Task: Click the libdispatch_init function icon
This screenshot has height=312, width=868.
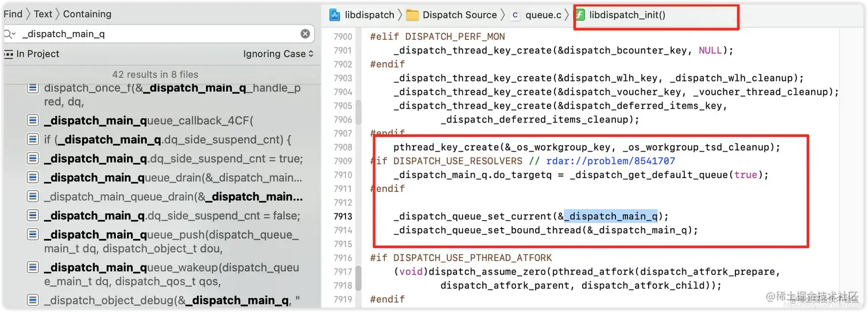Action: click(580, 15)
